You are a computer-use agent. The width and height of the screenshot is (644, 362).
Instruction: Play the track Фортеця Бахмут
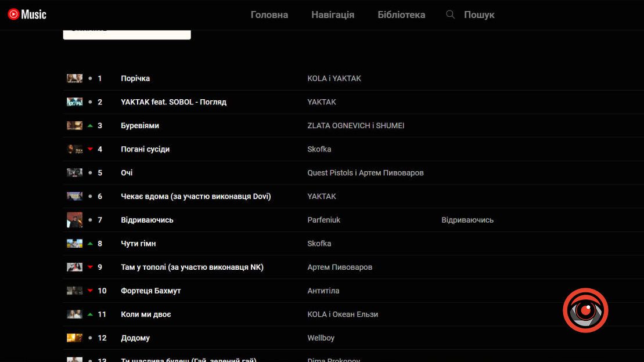pyautogui.click(x=151, y=291)
